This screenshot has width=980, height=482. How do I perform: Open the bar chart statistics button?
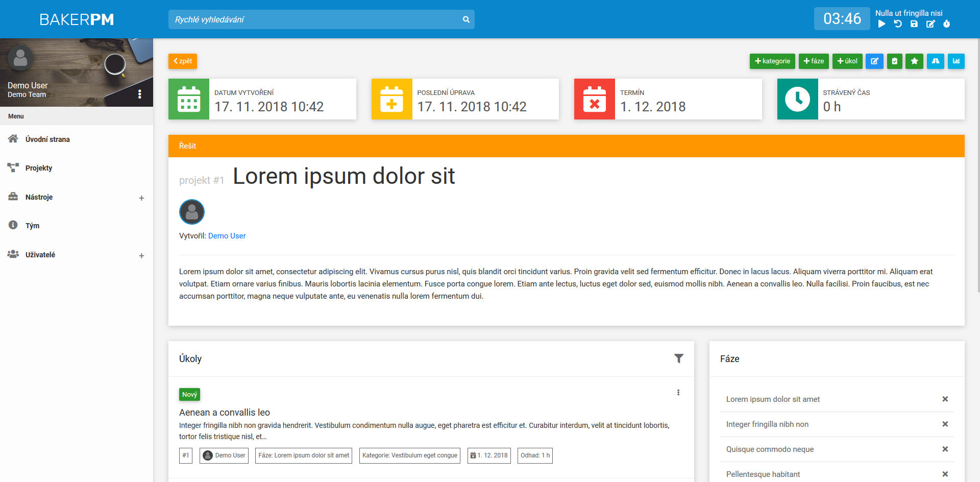pos(956,61)
